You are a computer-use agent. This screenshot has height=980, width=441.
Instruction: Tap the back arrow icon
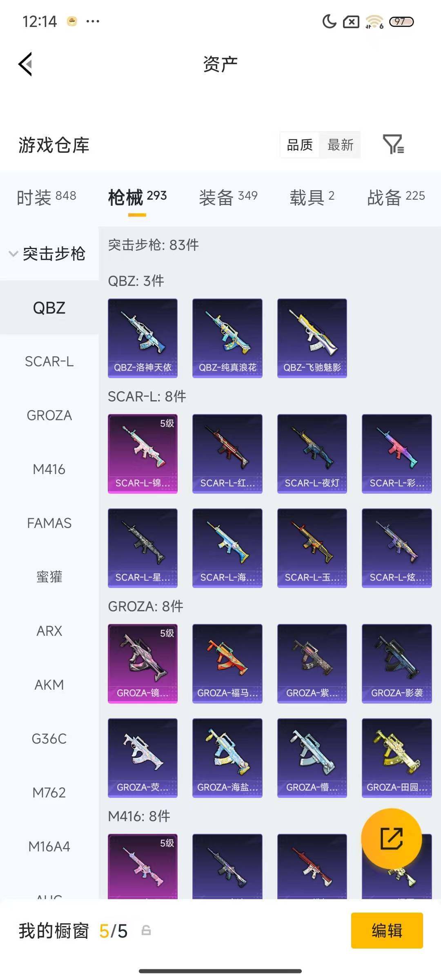[x=25, y=64]
